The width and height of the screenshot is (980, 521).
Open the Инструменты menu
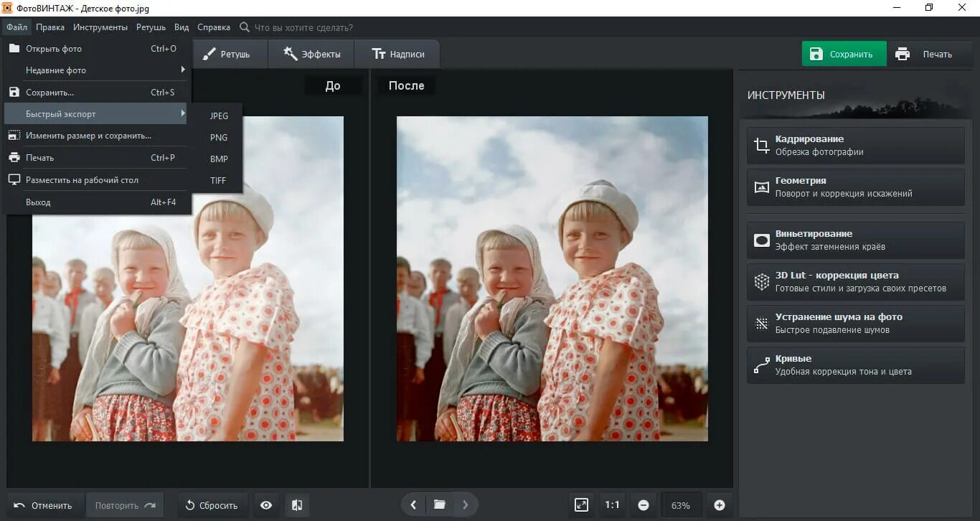(100, 27)
